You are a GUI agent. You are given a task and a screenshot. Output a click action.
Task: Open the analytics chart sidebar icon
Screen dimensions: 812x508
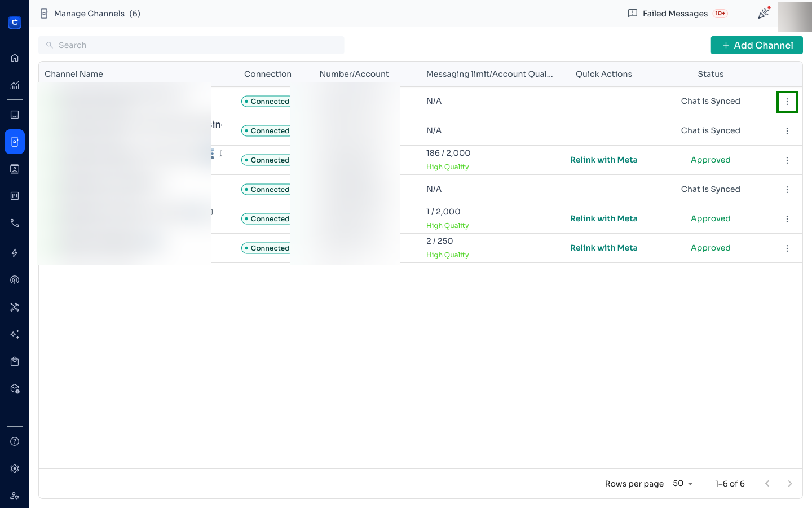click(15, 85)
